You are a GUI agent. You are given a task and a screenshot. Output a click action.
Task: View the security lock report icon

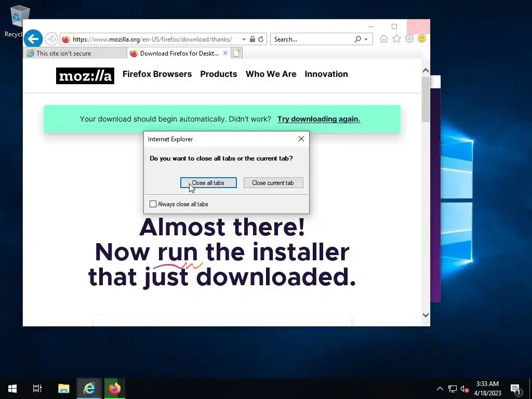pyautogui.click(x=252, y=39)
